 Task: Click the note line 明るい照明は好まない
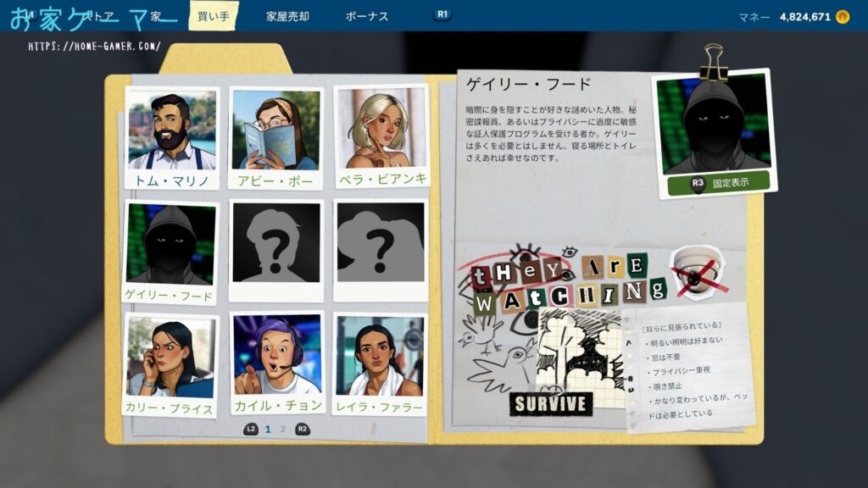[685, 342]
